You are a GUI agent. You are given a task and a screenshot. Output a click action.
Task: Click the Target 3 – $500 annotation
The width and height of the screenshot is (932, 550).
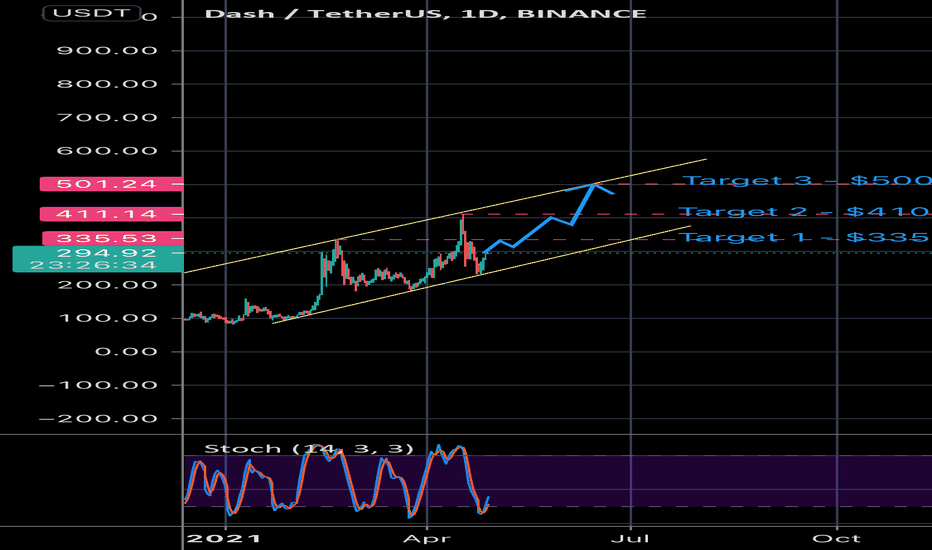tap(807, 180)
